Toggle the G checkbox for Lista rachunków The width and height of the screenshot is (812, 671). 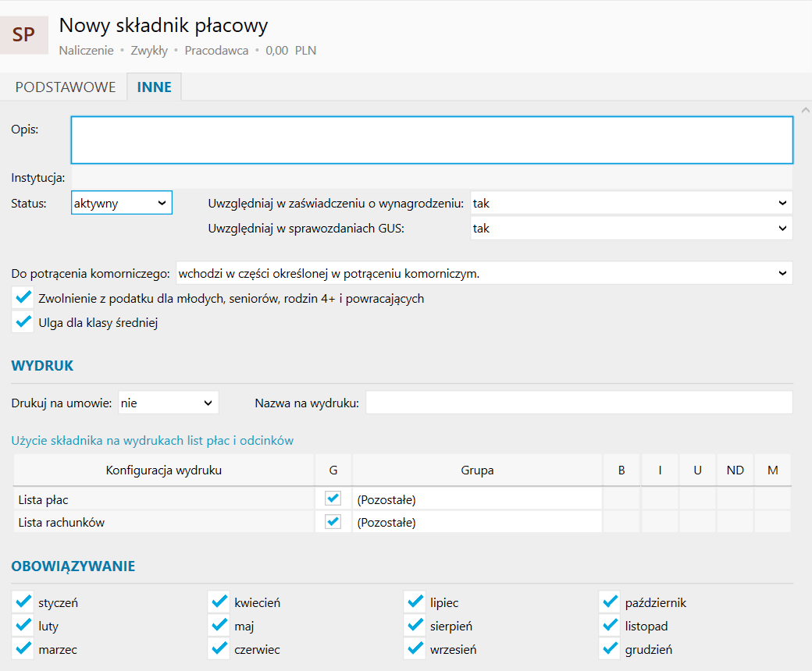(x=333, y=522)
